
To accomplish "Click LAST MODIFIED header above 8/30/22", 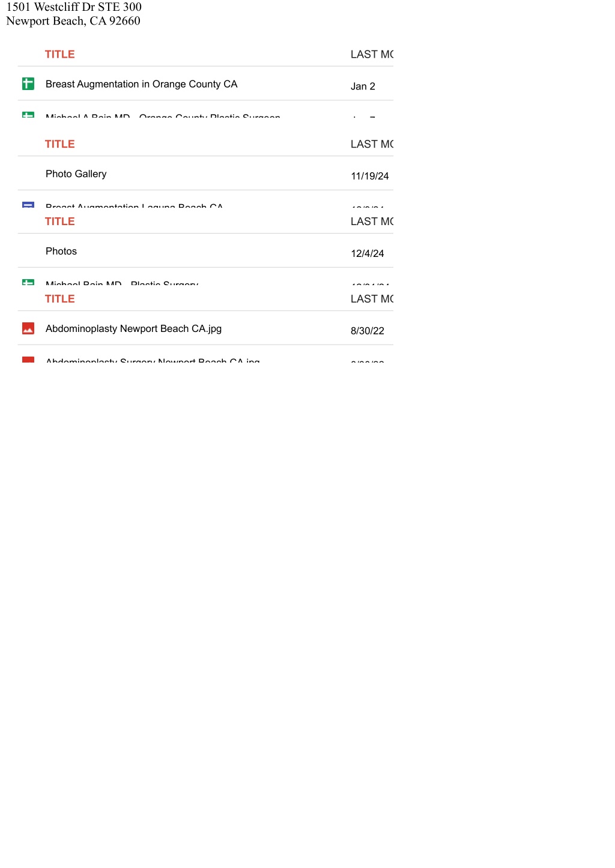I will [x=372, y=299].
